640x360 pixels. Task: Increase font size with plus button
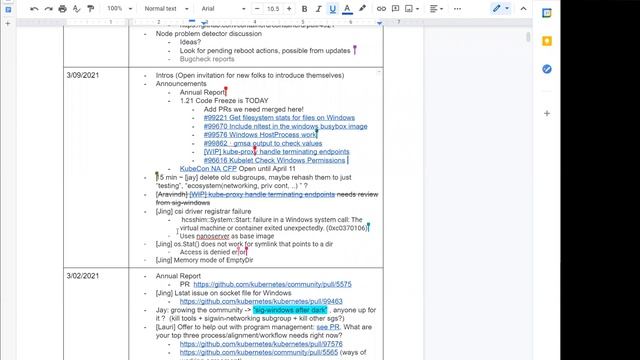pyautogui.click(x=289, y=9)
